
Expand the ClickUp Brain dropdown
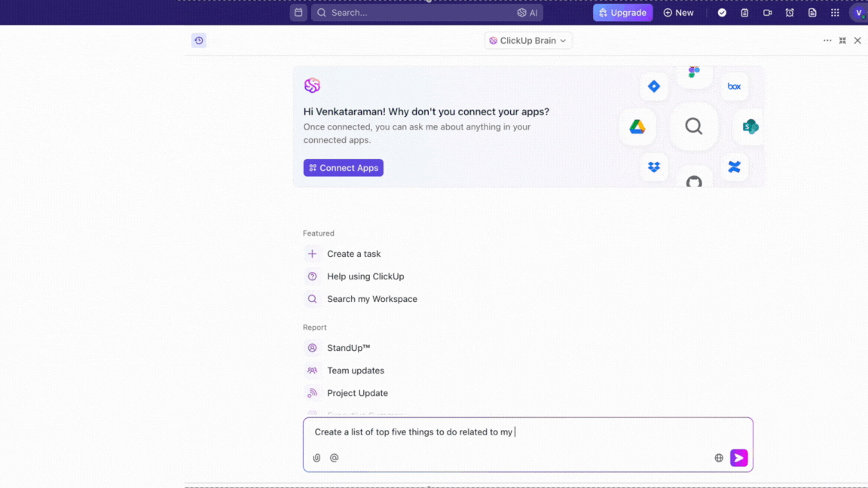point(528,41)
